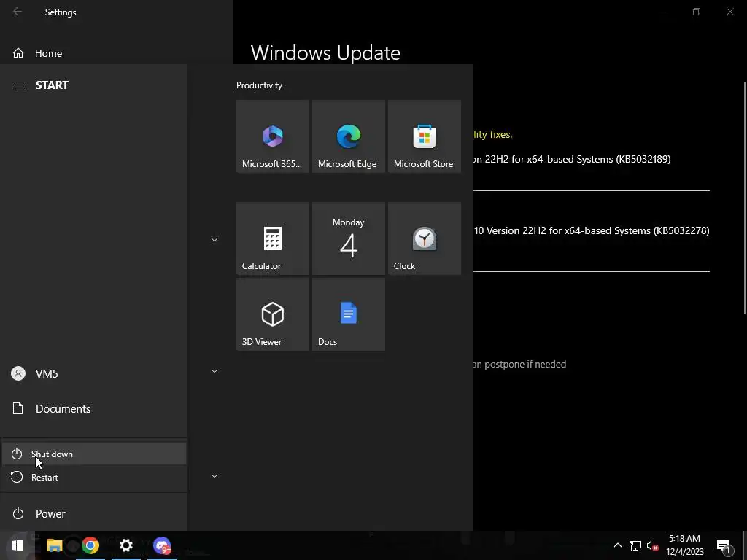This screenshot has height=560, width=747.
Task: Open the Docs tile
Action: pos(348,314)
